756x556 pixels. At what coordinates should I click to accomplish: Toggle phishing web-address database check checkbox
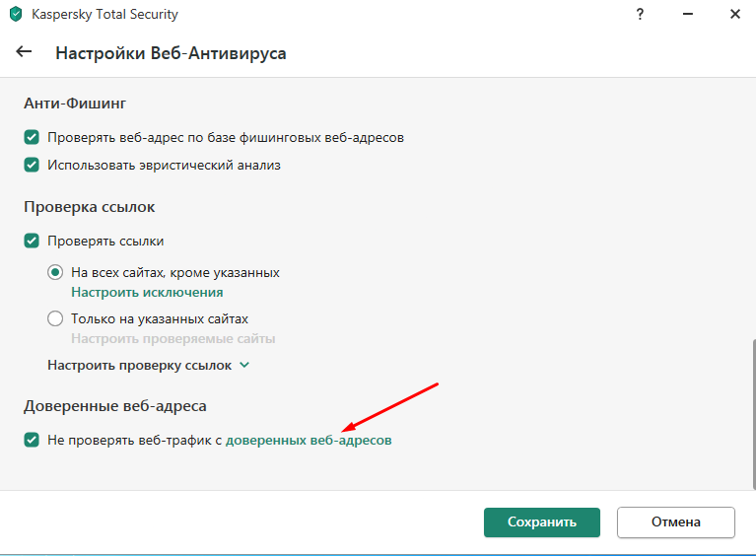[x=32, y=137]
